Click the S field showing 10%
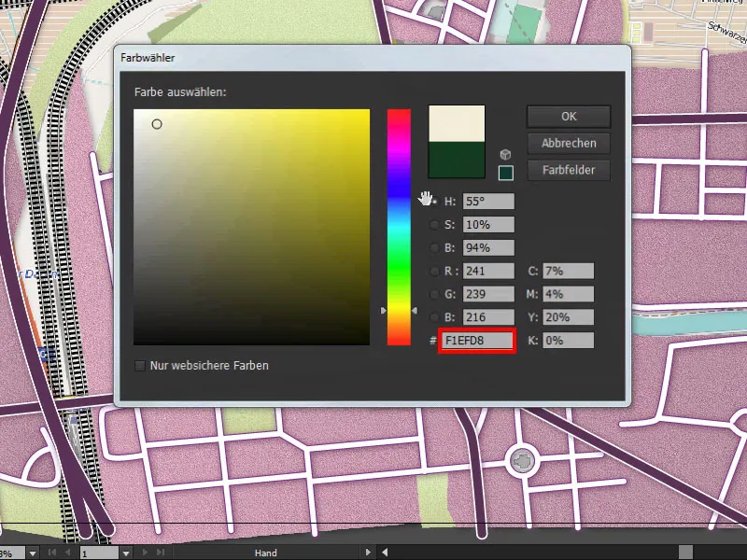The height and width of the screenshot is (560, 747). point(488,225)
